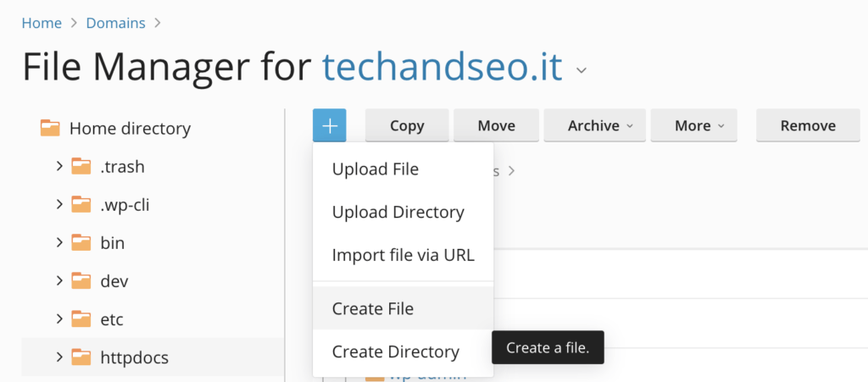Open the techandseo.it domain link
The image size is (868, 382).
point(442,67)
